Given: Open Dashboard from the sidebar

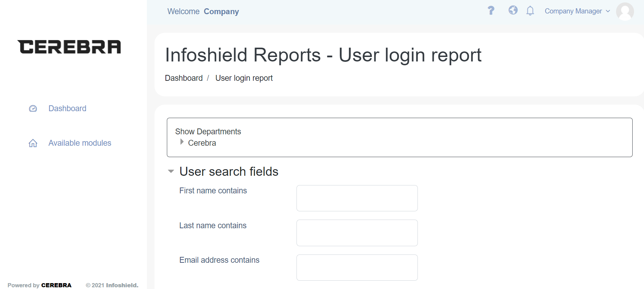Looking at the screenshot, I should click(x=67, y=108).
